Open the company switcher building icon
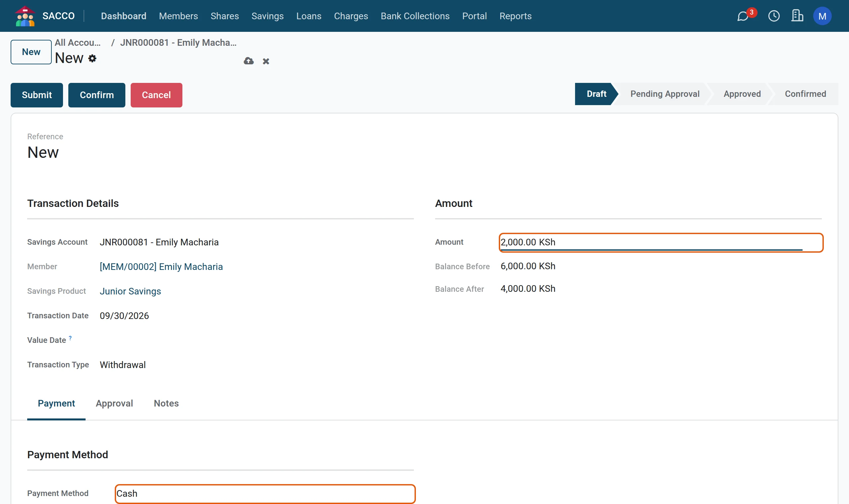Viewport: 849px width, 504px height. tap(797, 16)
